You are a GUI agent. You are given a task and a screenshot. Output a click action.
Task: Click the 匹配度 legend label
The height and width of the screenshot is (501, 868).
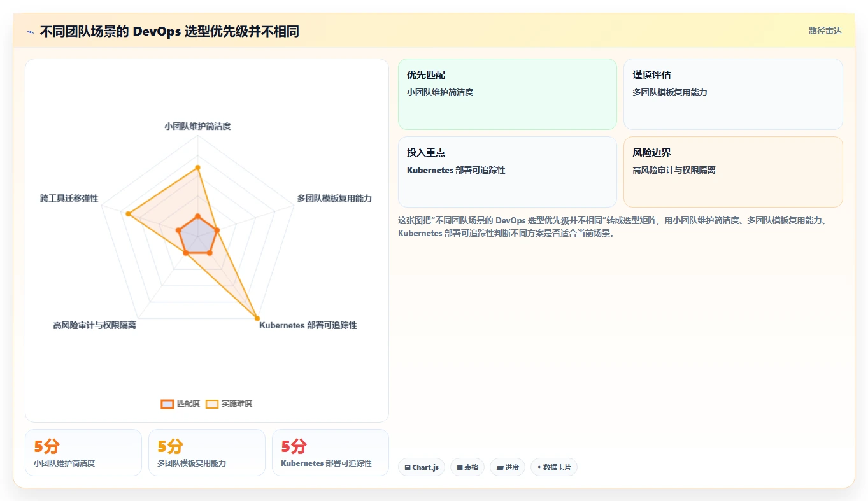(x=189, y=404)
